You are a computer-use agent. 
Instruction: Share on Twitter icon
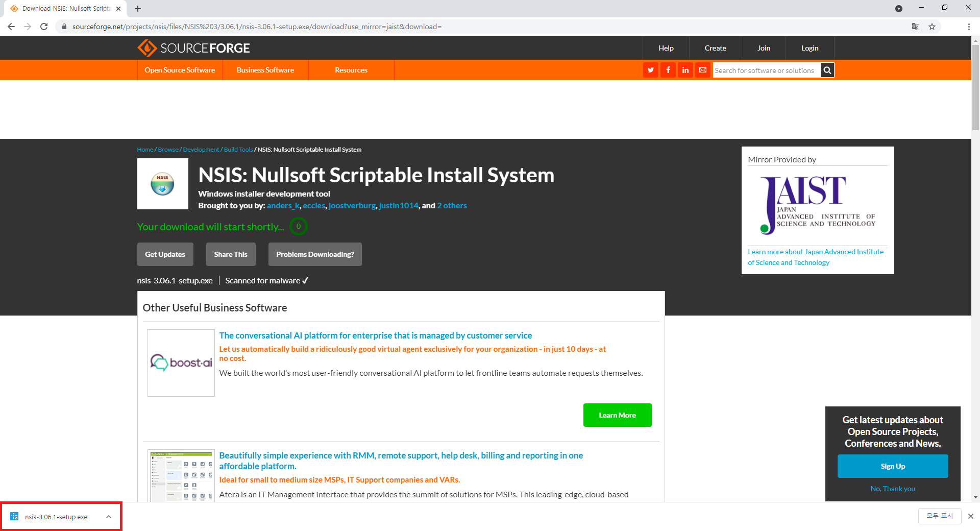point(650,70)
